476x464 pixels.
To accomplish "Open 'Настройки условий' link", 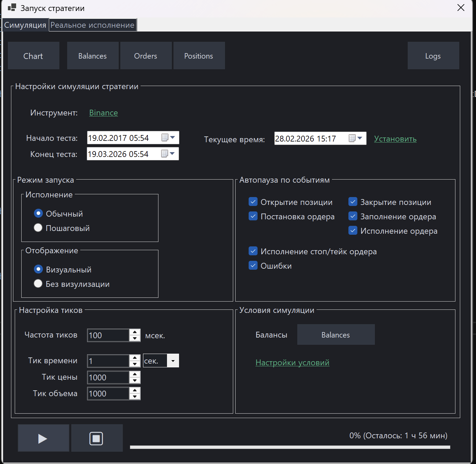I will pos(292,362).
